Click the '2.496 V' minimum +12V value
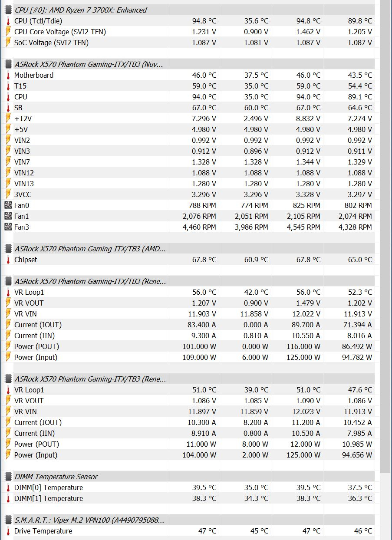Viewport: 392px width, 540px height. (256, 118)
